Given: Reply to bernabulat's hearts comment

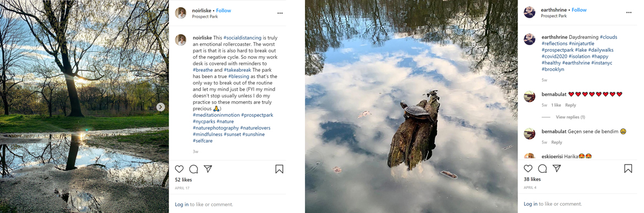Looking at the screenshot, I should tap(570, 105).
